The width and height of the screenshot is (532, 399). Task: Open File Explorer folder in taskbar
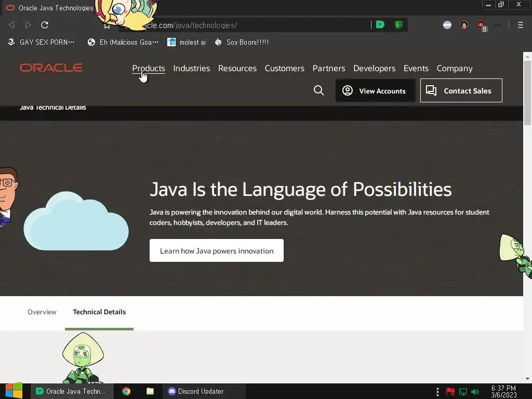tap(150, 391)
